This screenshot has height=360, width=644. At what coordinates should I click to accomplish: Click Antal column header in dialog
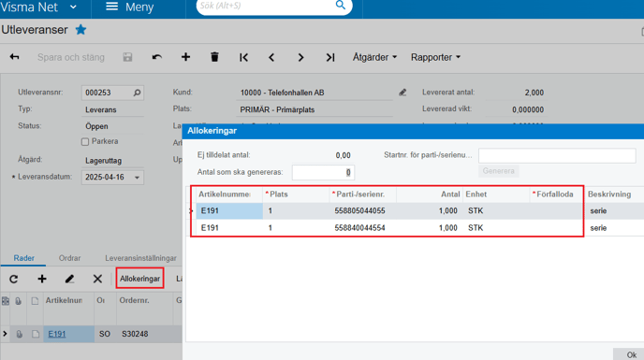coord(430,194)
